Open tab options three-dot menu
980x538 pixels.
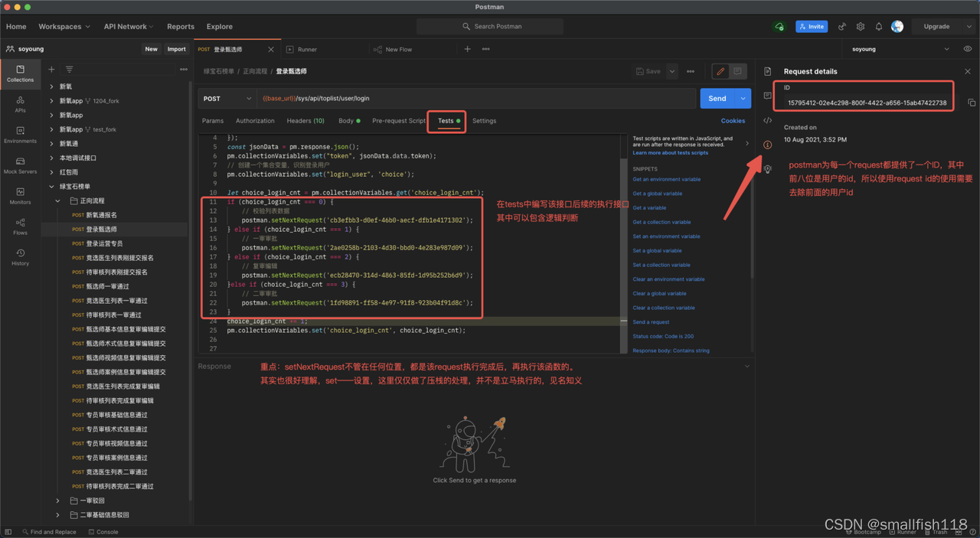(x=485, y=49)
